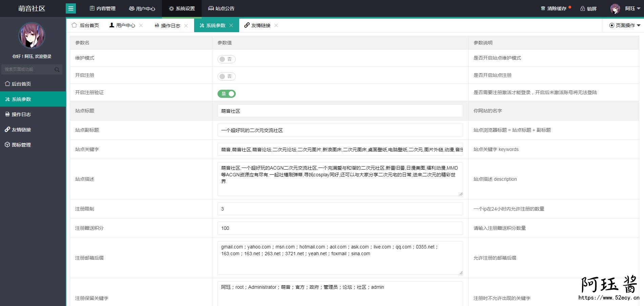
Task: Toggle the 维护模式 switch
Action: click(x=226, y=59)
